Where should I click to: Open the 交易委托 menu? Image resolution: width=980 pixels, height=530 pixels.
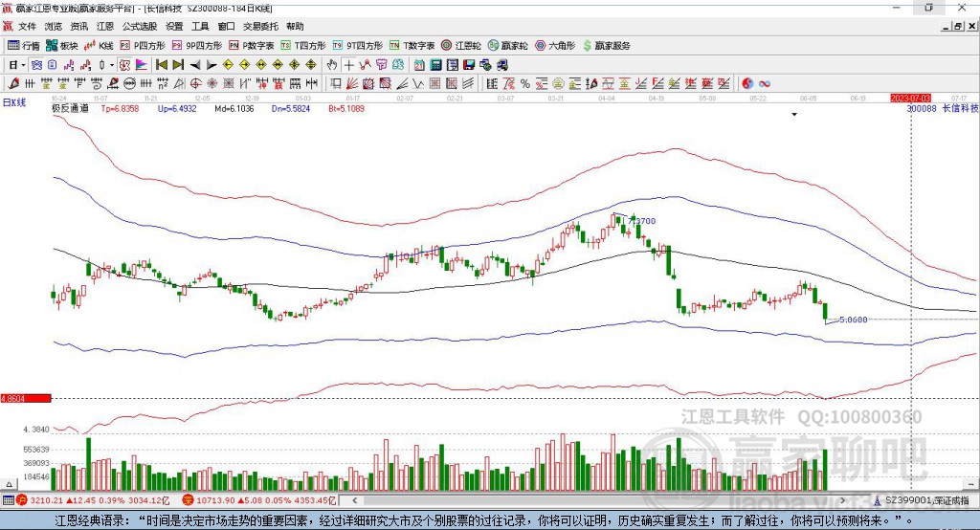click(260, 26)
